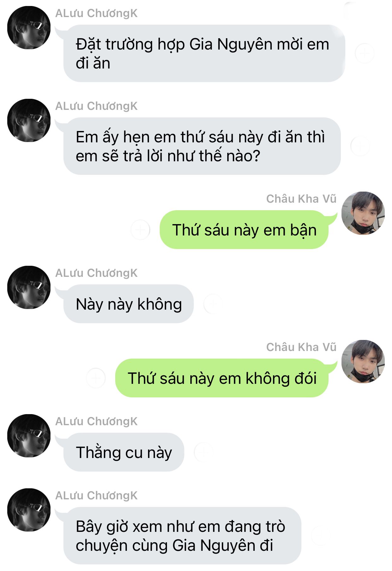This screenshot has height=571, width=392.
Task: Tap the plus icon beside "Thứ sáu này em không đói"
Action: point(96,378)
